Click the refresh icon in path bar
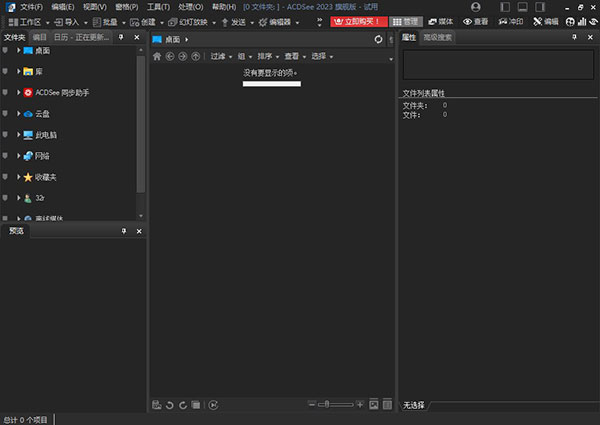 (378, 39)
